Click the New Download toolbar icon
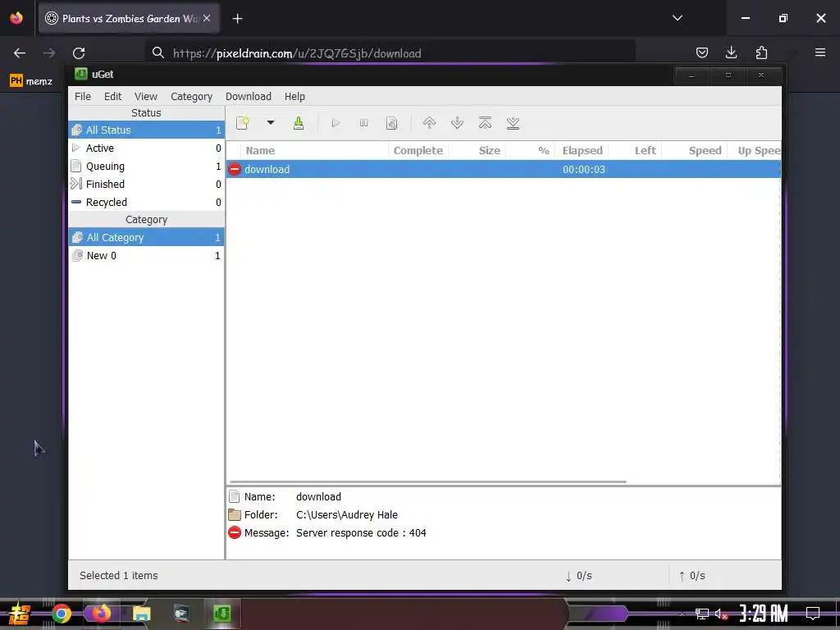Screen dimensions: 840x630 (243, 123)
